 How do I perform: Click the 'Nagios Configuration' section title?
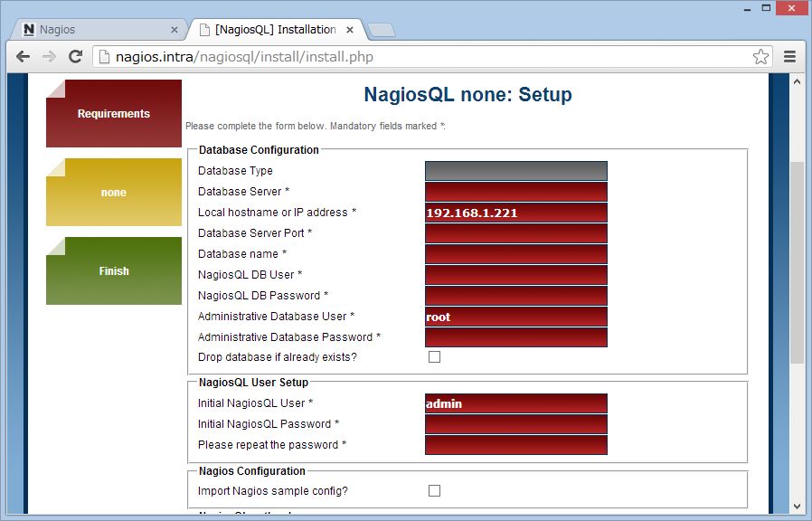coord(252,470)
